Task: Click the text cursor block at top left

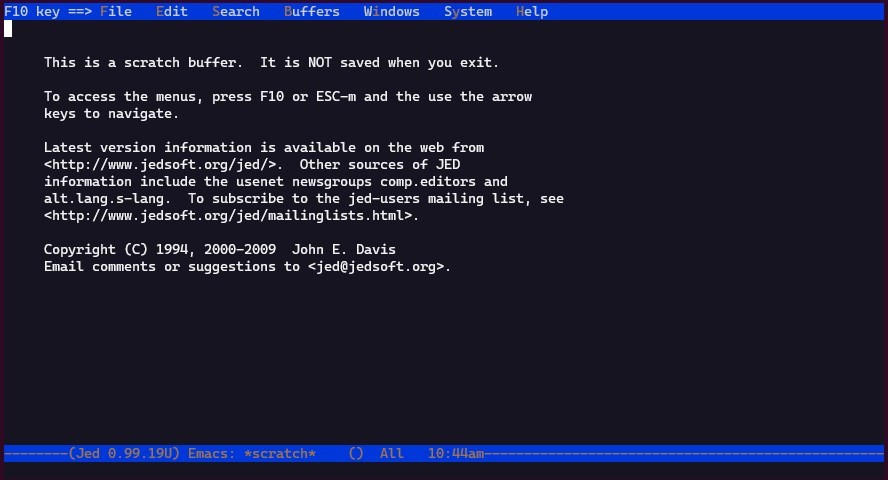Action: pyautogui.click(x=8, y=29)
